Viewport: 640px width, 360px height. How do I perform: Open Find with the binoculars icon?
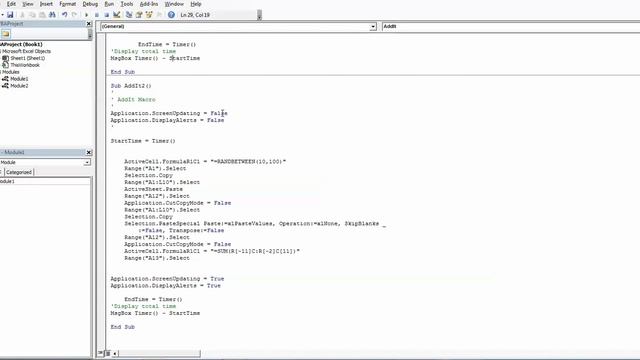coord(52,15)
